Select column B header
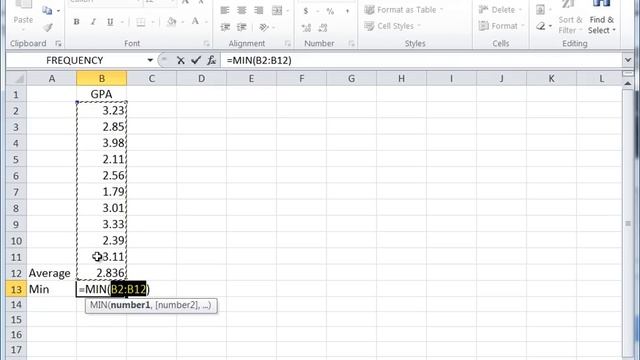 (x=102, y=78)
